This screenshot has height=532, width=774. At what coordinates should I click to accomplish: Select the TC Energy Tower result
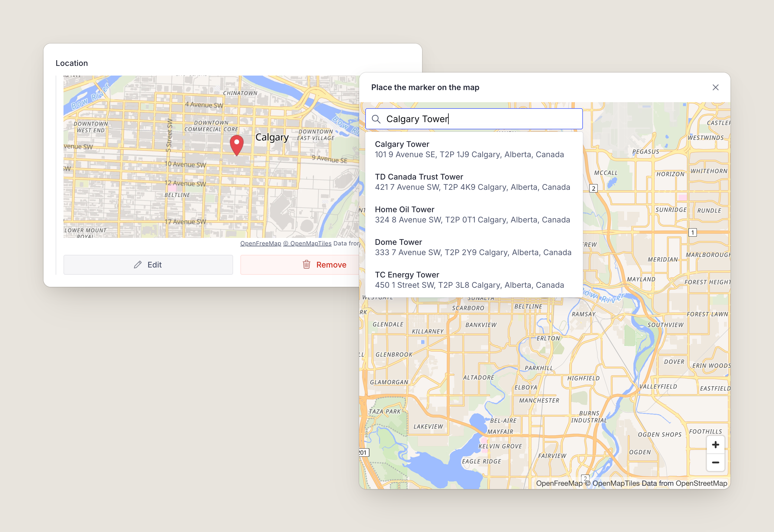coord(474,280)
